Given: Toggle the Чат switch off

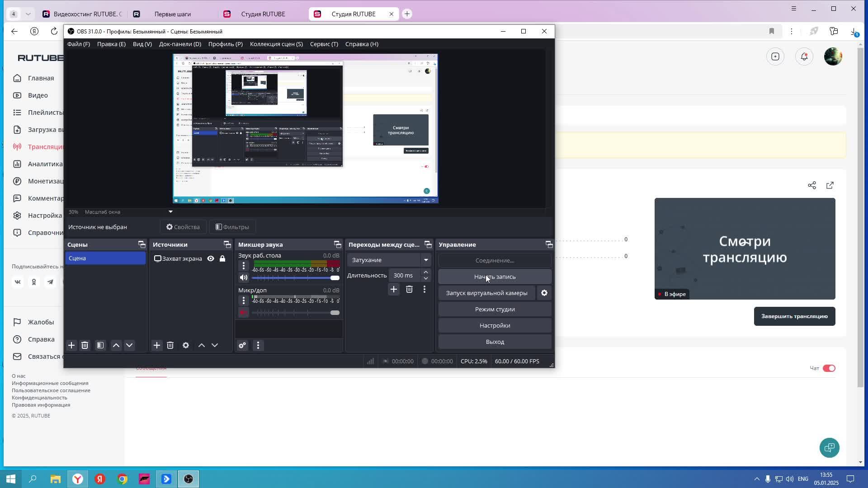Looking at the screenshot, I should (x=829, y=368).
